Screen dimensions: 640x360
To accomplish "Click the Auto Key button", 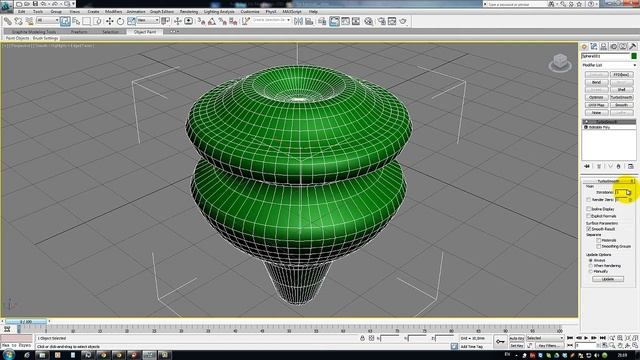I will tap(516, 338).
